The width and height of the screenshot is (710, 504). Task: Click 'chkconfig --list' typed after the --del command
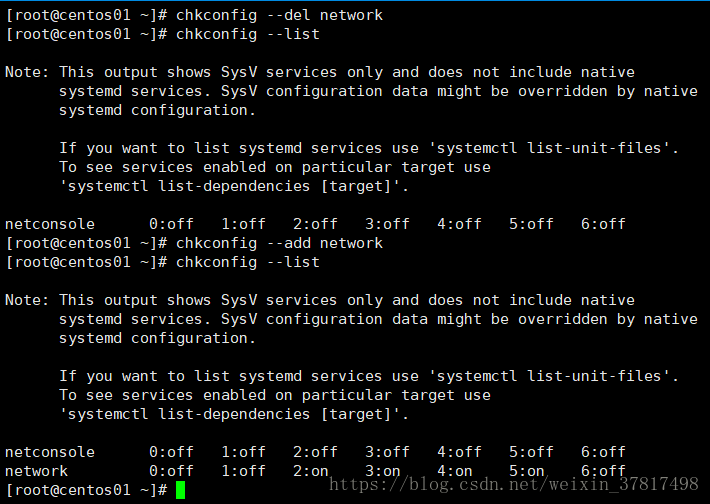pos(248,35)
